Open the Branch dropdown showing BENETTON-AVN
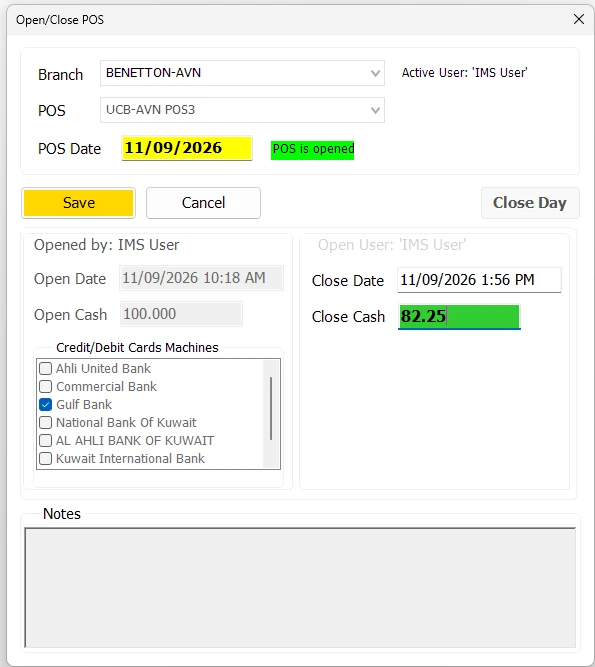The height and width of the screenshot is (667, 595). pos(242,73)
